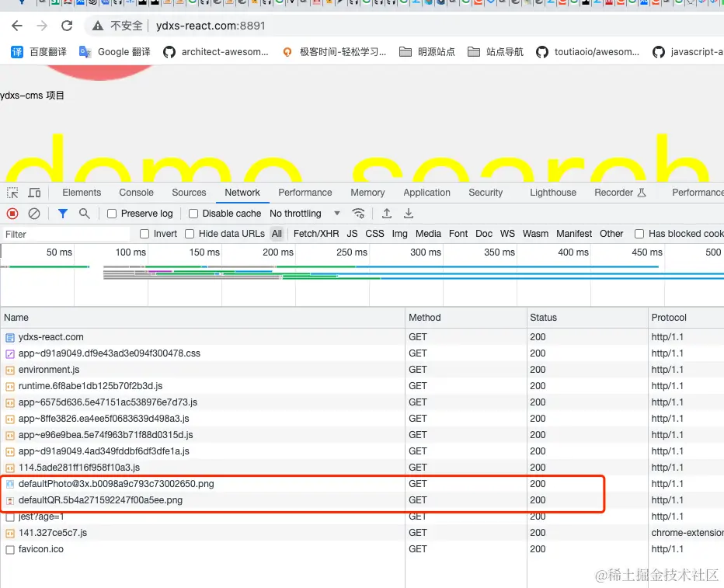The height and width of the screenshot is (588, 724).
Task: Switch to the Console tab
Action: [136, 193]
